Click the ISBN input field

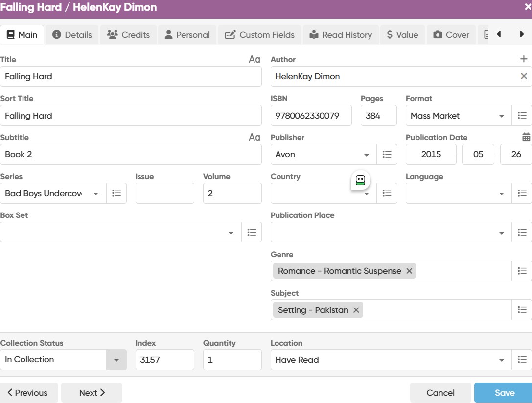(x=311, y=116)
